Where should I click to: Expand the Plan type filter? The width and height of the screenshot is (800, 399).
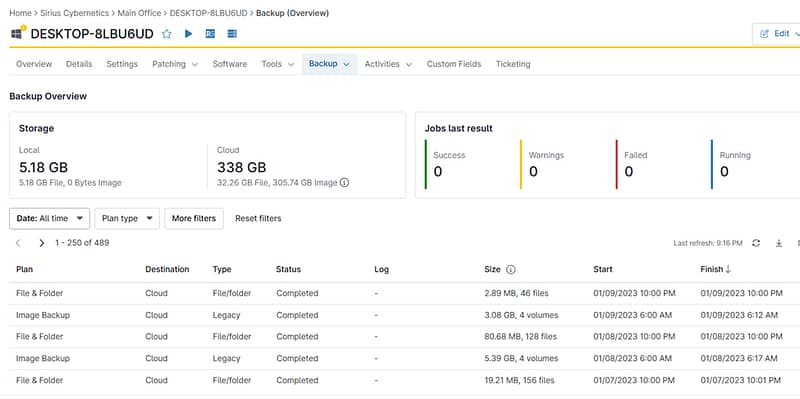pyautogui.click(x=127, y=218)
